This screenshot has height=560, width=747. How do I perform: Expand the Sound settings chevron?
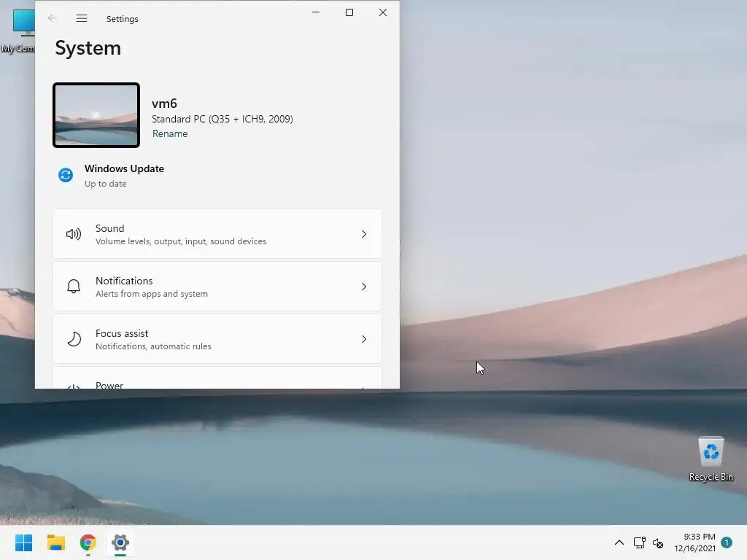pos(364,234)
